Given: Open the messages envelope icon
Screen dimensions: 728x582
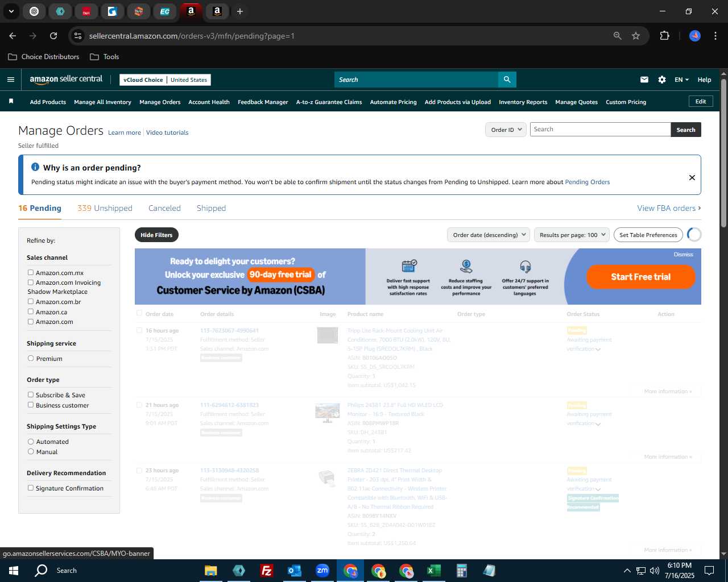Looking at the screenshot, I should tap(644, 80).
